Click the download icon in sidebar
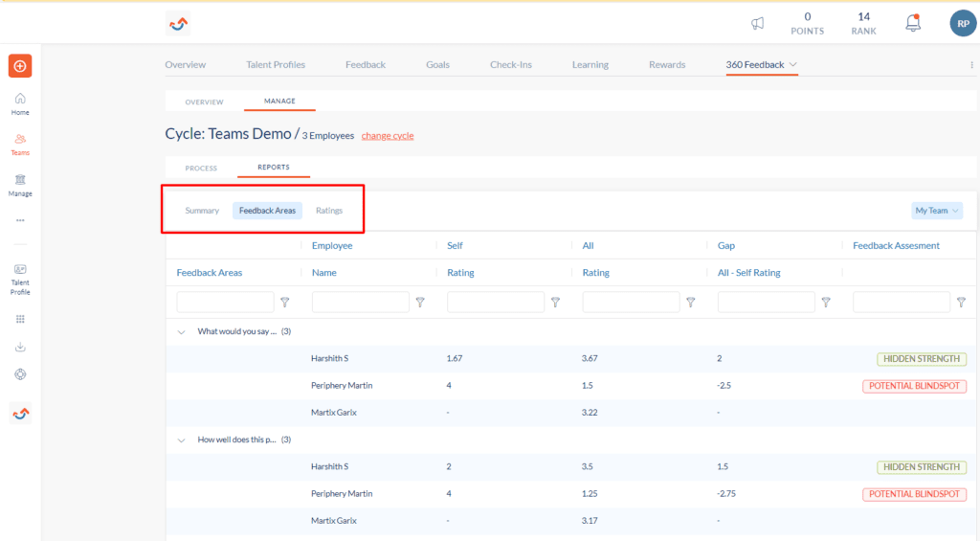The width and height of the screenshot is (980, 541). pyautogui.click(x=20, y=347)
